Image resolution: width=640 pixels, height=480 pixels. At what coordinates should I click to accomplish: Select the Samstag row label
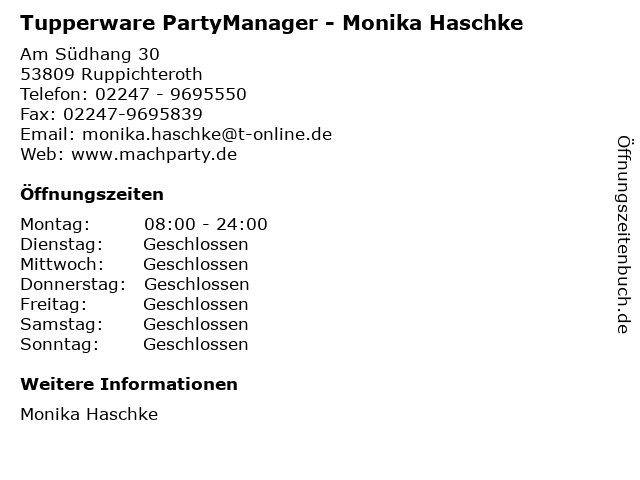point(62,324)
